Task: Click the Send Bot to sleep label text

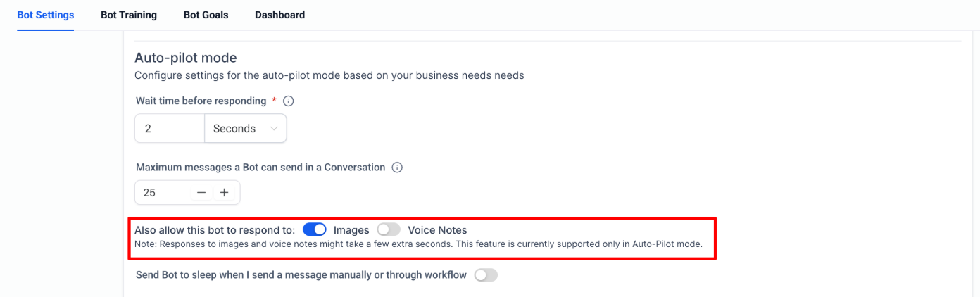Action: tap(301, 275)
